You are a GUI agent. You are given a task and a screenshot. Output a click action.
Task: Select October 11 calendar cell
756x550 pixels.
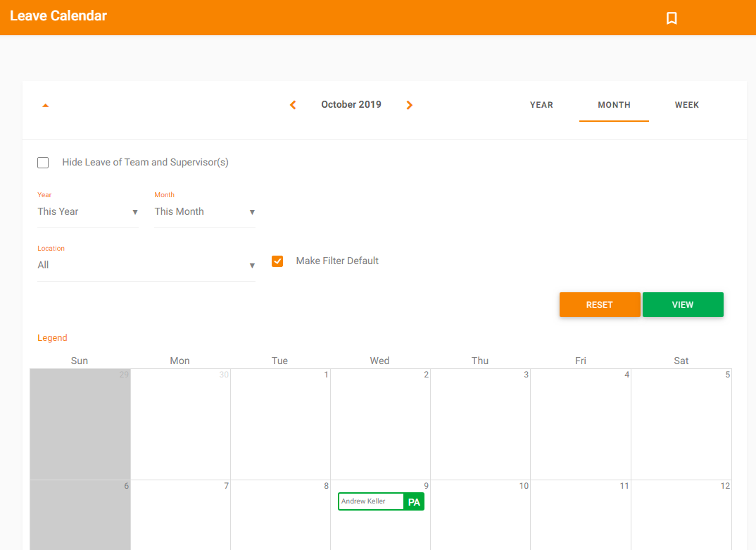[581, 515]
